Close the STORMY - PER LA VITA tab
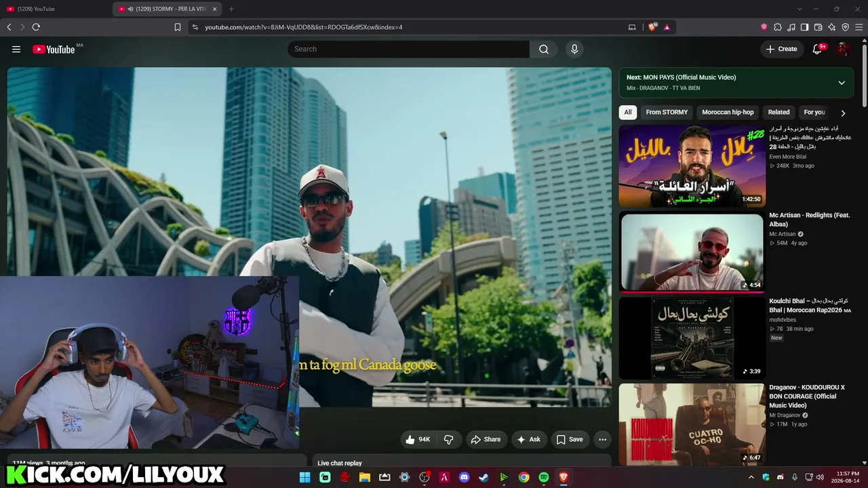868x488 pixels. (x=215, y=9)
